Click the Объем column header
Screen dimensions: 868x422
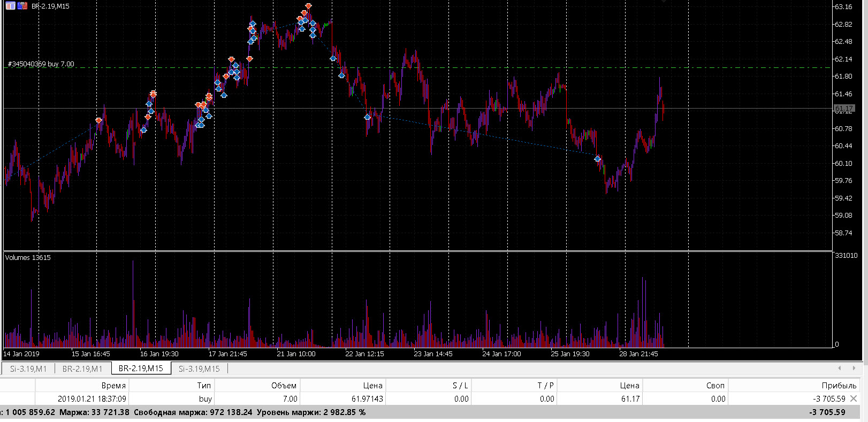point(284,385)
